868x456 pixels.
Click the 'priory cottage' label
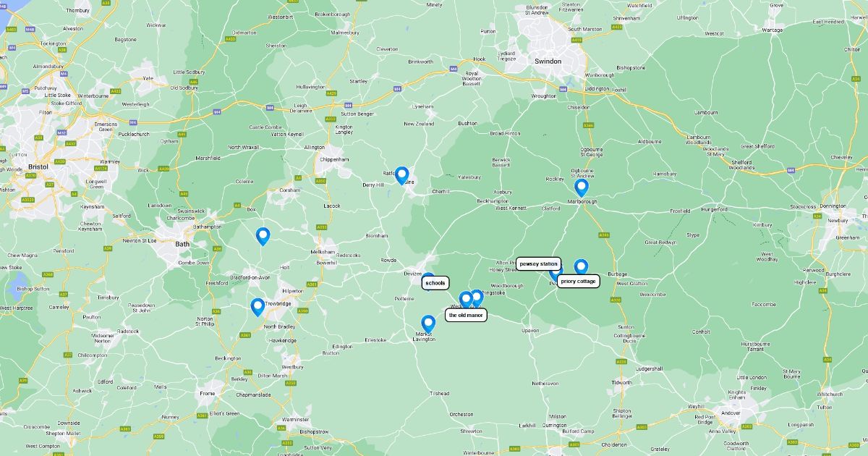(x=578, y=281)
